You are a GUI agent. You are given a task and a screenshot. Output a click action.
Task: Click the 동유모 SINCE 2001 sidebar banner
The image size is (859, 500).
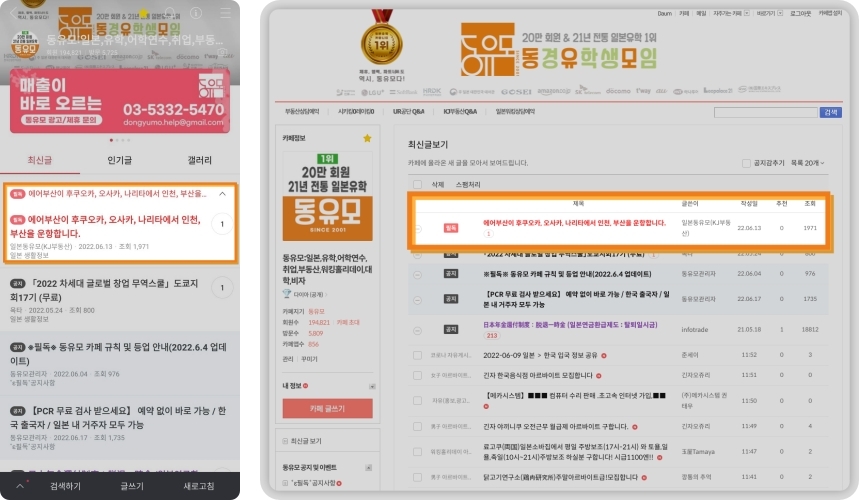coord(327,196)
